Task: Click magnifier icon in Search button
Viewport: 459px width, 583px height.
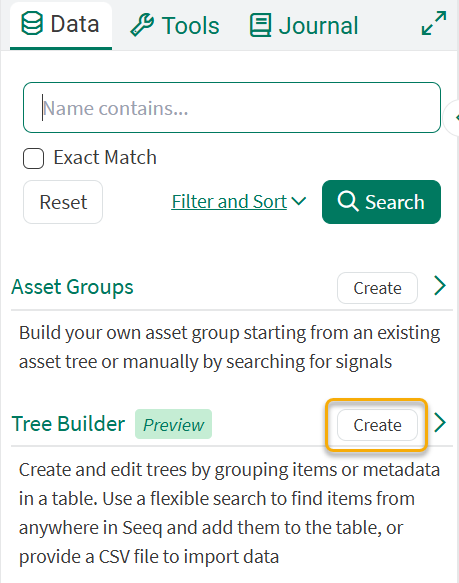Action: point(348,201)
